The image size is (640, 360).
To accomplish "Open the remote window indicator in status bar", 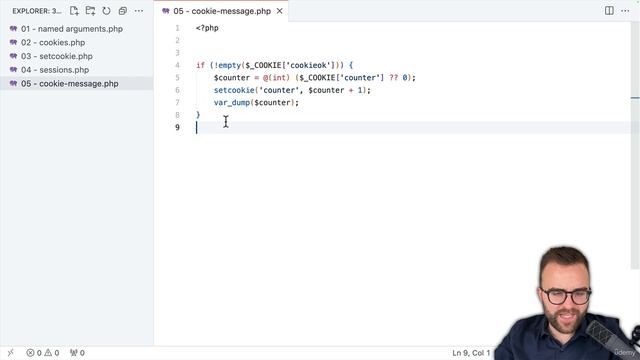I will pyautogui.click(x=11, y=353).
